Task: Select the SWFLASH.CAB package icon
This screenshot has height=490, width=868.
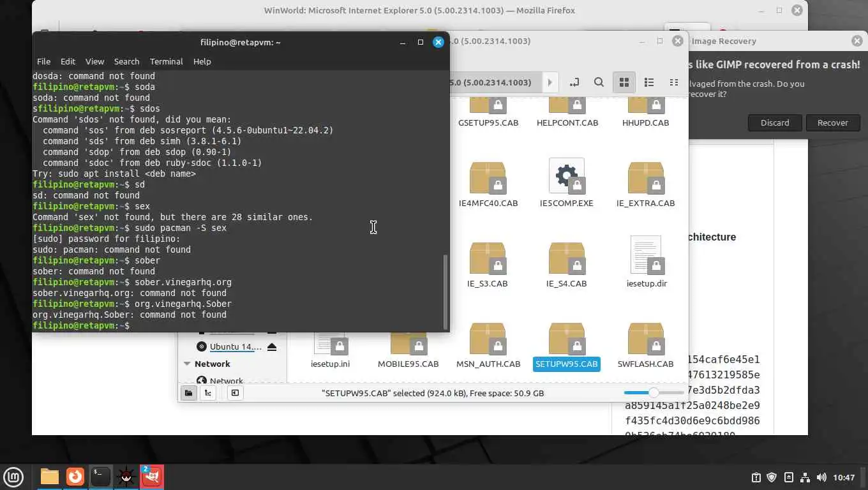Action: coord(646,338)
